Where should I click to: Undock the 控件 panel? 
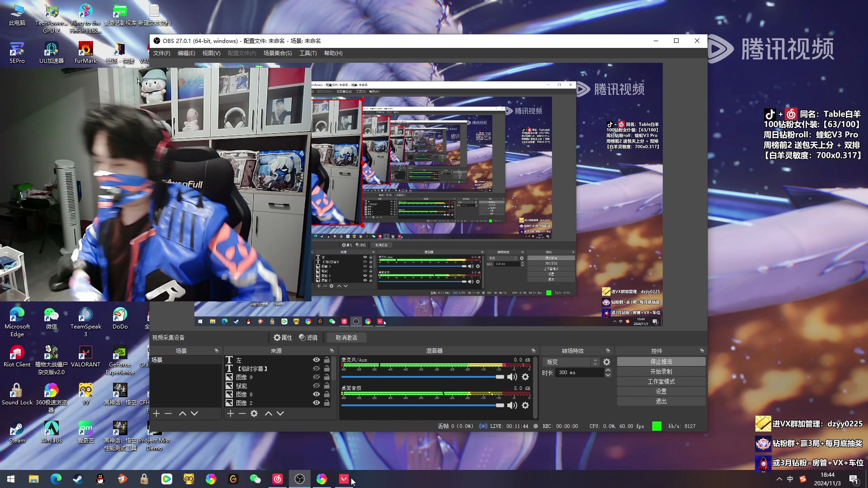click(702, 351)
